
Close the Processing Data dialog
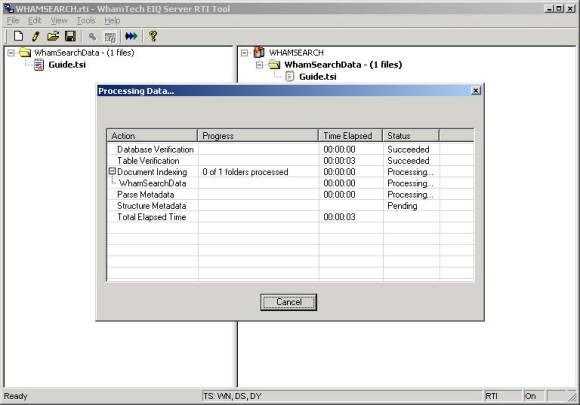pyautogui.click(x=476, y=91)
